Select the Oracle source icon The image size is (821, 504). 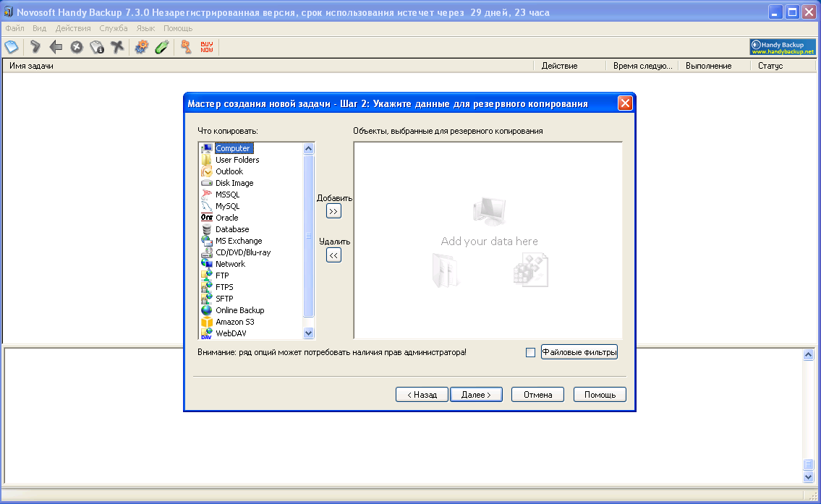207,217
